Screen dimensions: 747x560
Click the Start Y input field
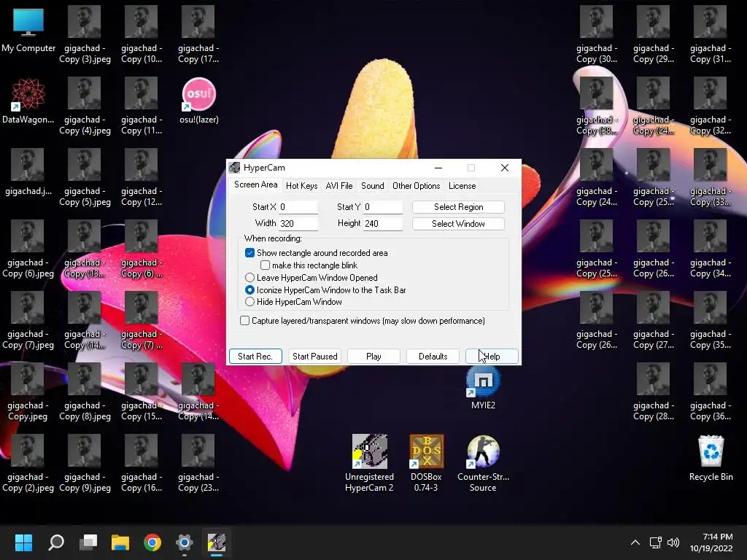[x=383, y=207]
